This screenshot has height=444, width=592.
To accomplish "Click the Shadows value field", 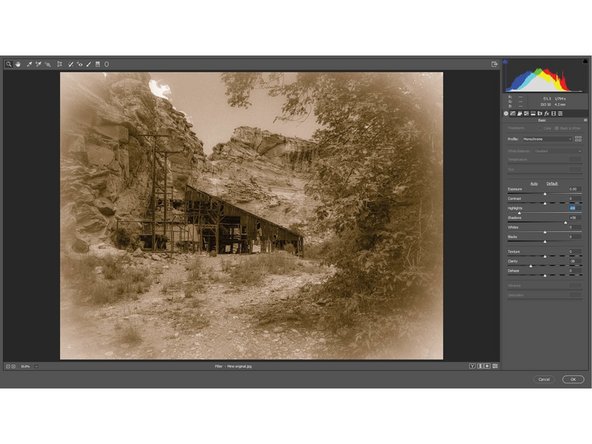I will point(575,217).
